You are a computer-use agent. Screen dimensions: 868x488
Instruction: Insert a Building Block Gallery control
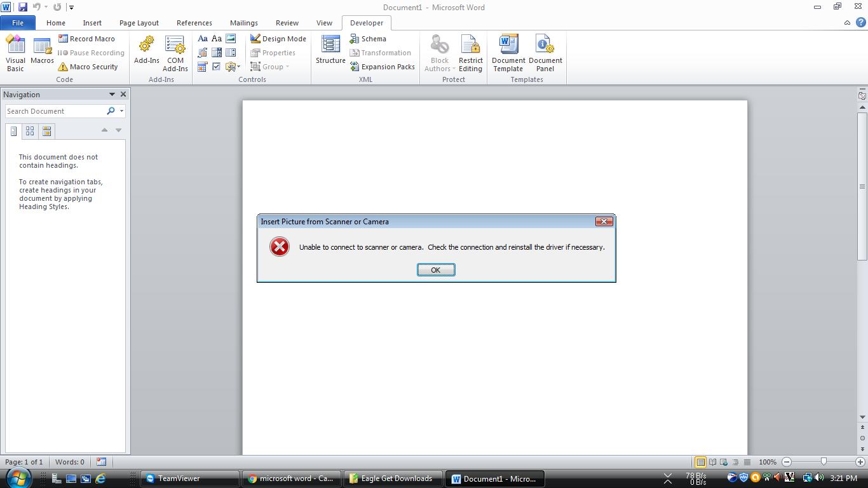203,53
